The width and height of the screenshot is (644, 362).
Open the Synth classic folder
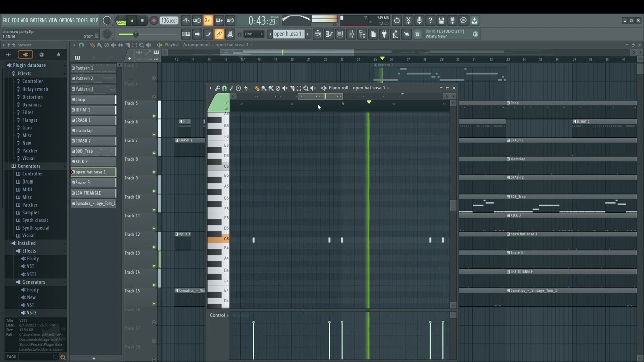[35, 220]
